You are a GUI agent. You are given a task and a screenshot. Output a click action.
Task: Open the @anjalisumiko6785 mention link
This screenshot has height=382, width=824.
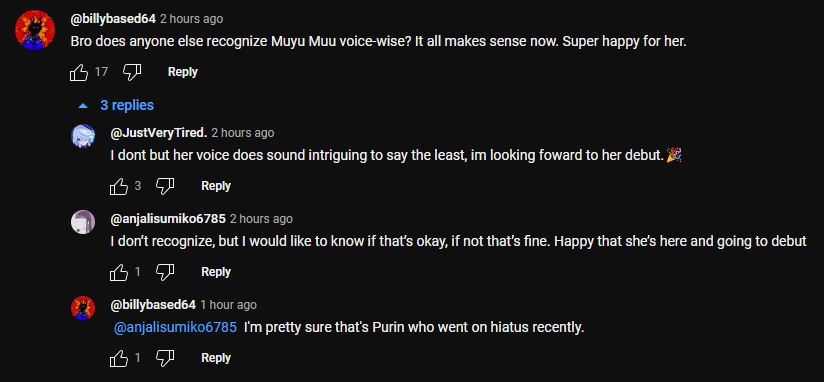(175, 328)
